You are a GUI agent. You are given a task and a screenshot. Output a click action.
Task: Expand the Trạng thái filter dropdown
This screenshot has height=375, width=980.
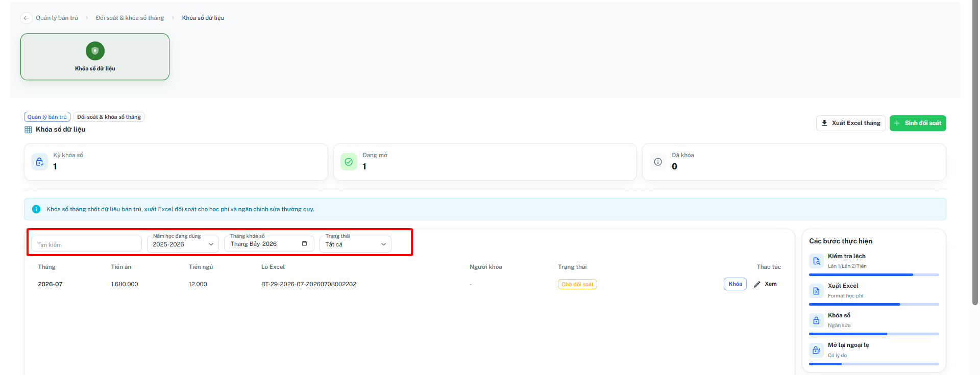[x=355, y=244]
